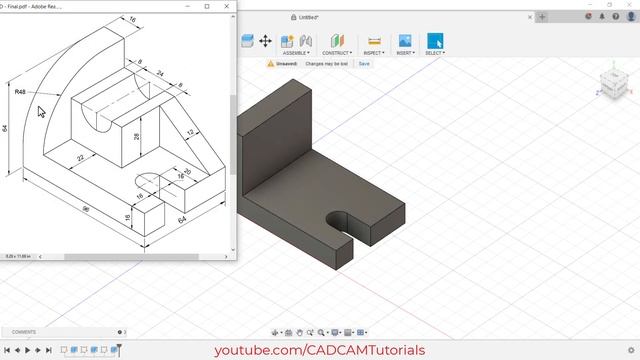Open the Orbit navigation tool
The height and width of the screenshot is (360, 640).
coord(276,333)
